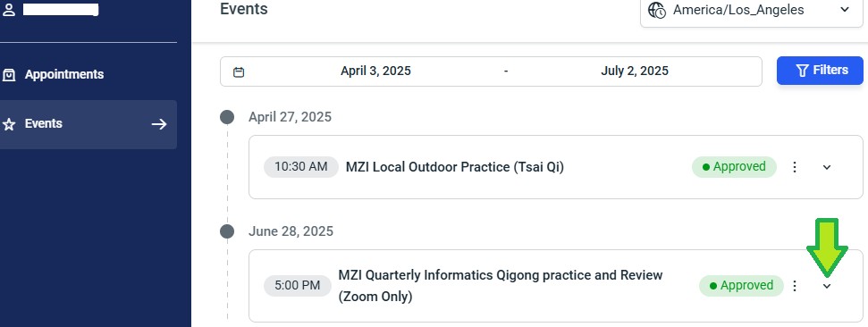868x327 pixels.
Task: Click the calendar icon in date range
Action: (239, 72)
